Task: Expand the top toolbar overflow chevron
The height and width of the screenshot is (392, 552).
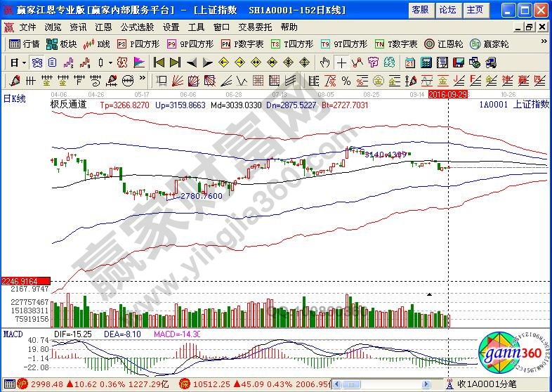Action: coord(544,41)
